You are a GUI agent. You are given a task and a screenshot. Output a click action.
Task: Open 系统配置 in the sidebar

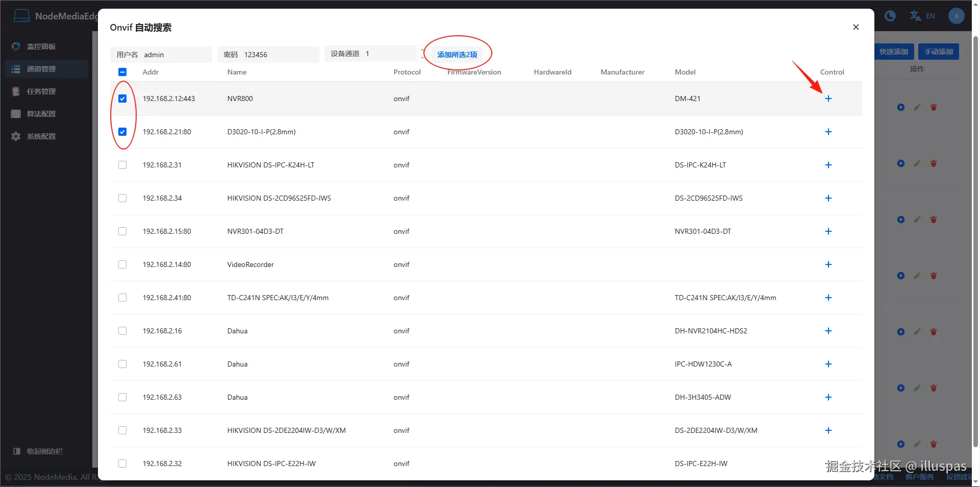(x=41, y=136)
